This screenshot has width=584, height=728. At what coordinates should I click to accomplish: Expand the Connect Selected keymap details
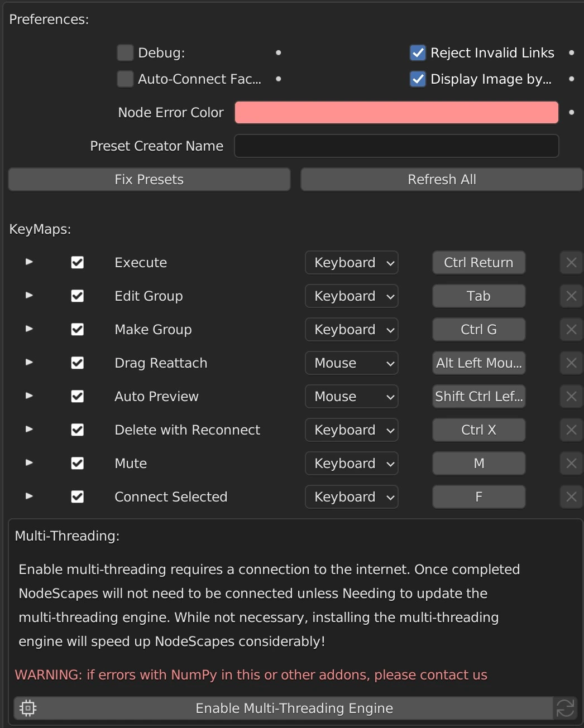pyautogui.click(x=30, y=496)
